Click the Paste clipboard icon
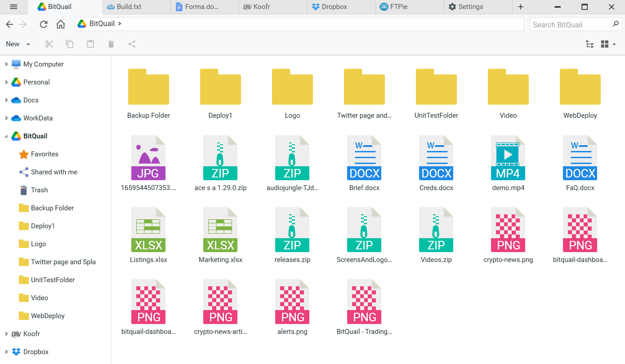 pyautogui.click(x=90, y=44)
